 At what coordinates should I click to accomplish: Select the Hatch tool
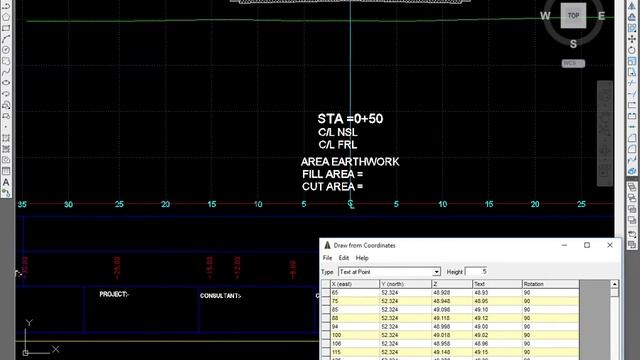point(6,138)
